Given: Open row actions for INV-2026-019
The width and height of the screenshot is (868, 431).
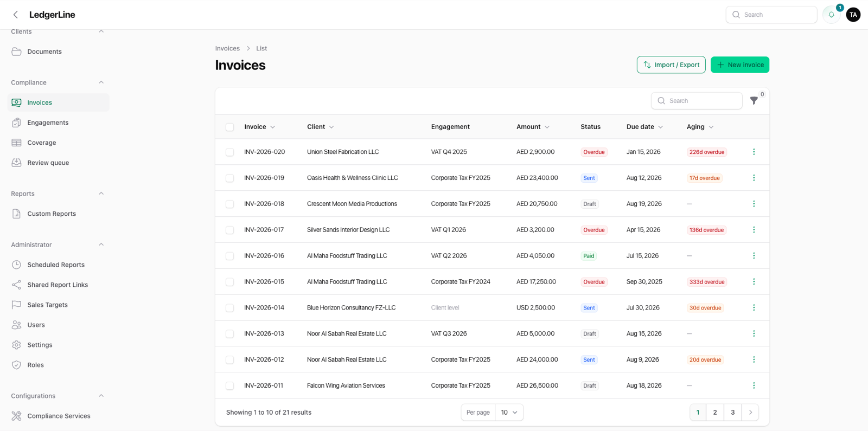Looking at the screenshot, I should coord(754,178).
